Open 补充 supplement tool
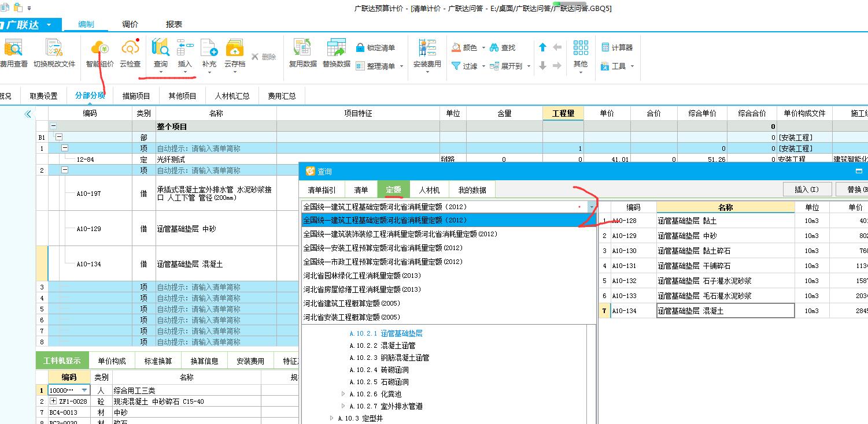 tap(209, 55)
